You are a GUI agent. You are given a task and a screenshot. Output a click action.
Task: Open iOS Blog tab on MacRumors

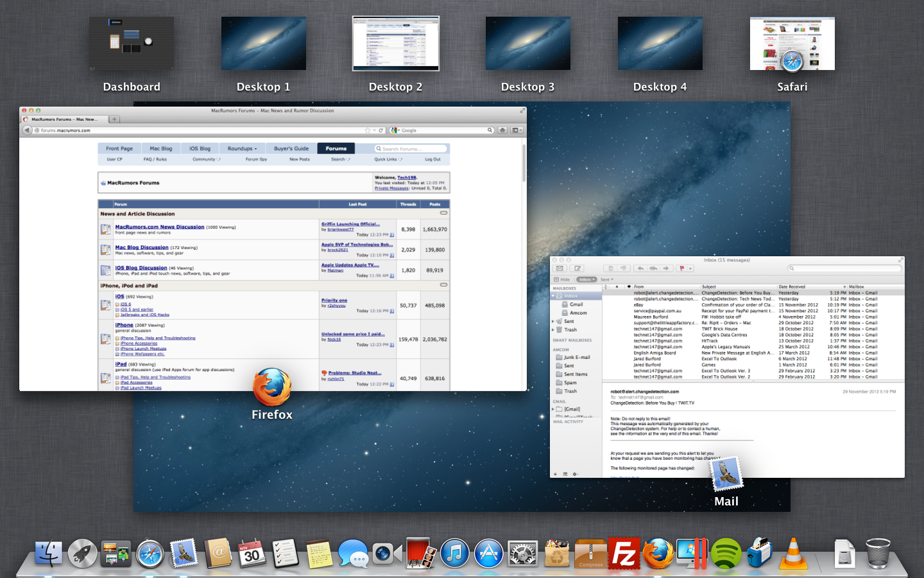click(x=200, y=148)
